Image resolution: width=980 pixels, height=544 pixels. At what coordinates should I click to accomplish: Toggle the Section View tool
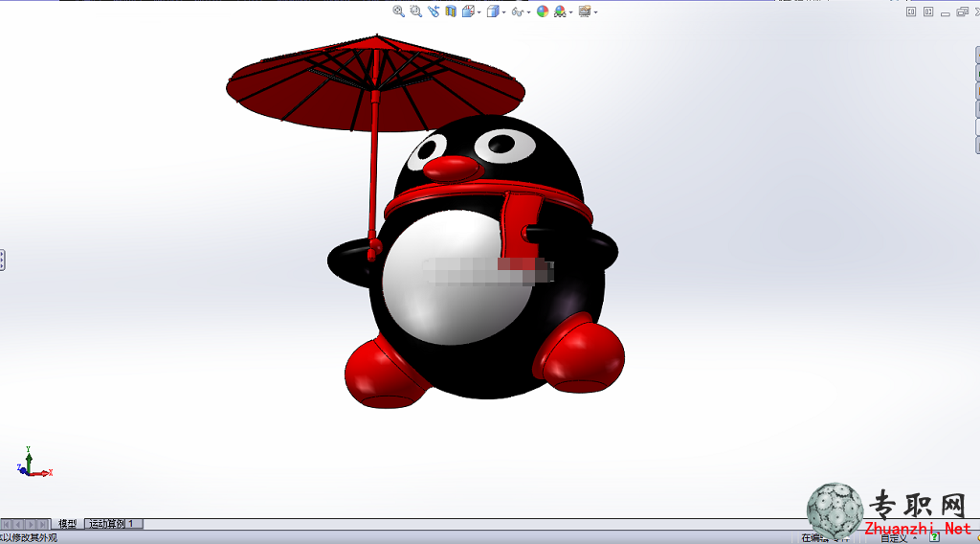click(451, 11)
